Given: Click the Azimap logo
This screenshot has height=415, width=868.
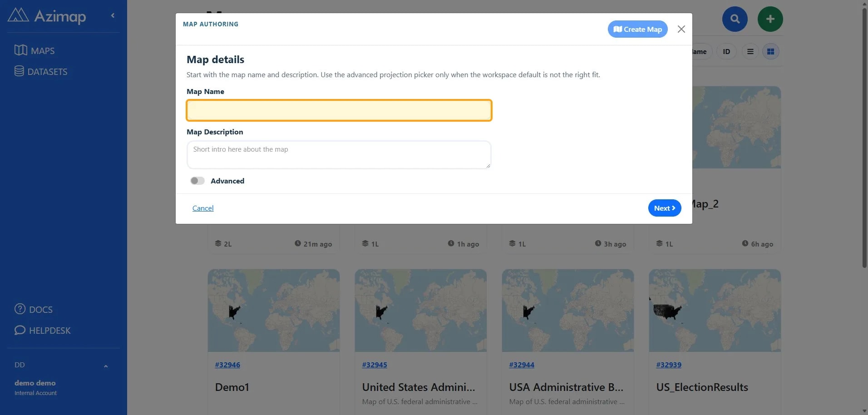Looking at the screenshot, I should (x=47, y=15).
